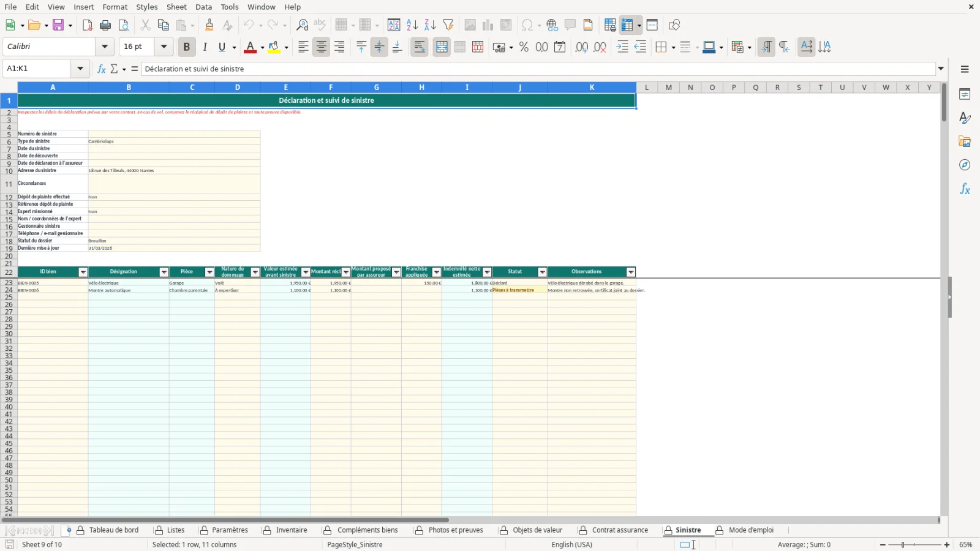Click the Print icon

[x=105, y=25]
